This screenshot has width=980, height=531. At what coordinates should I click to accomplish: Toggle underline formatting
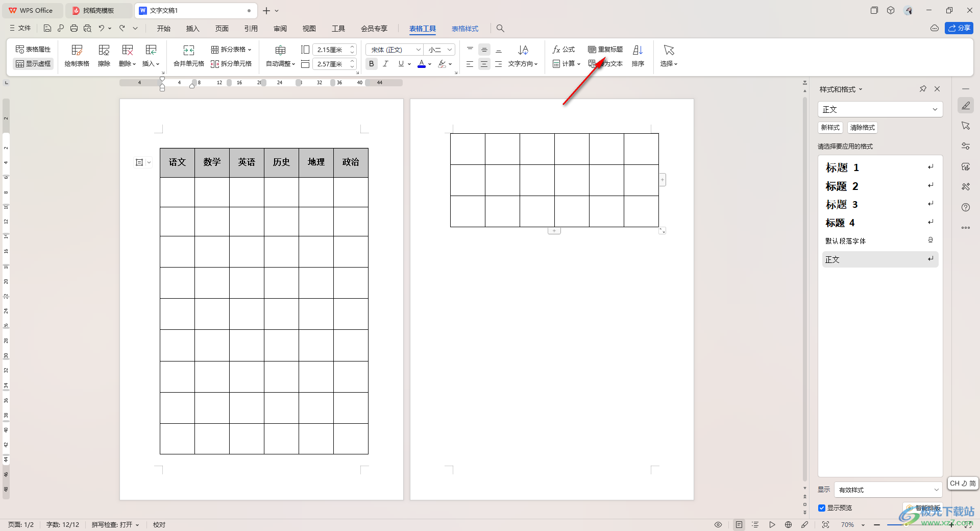[x=401, y=64]
